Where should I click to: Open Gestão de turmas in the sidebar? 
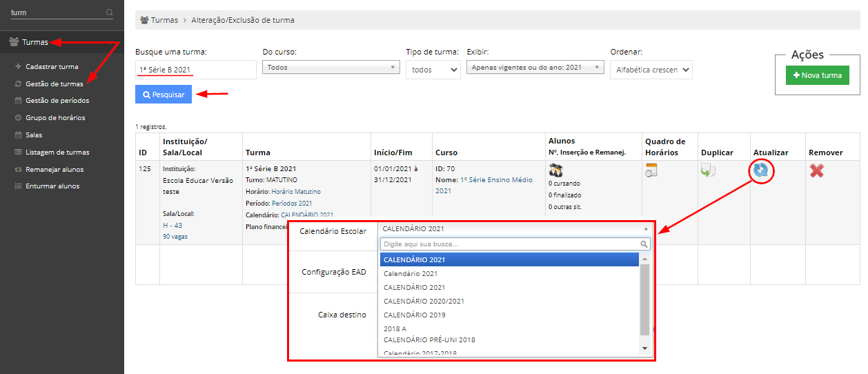coord(54,83)
